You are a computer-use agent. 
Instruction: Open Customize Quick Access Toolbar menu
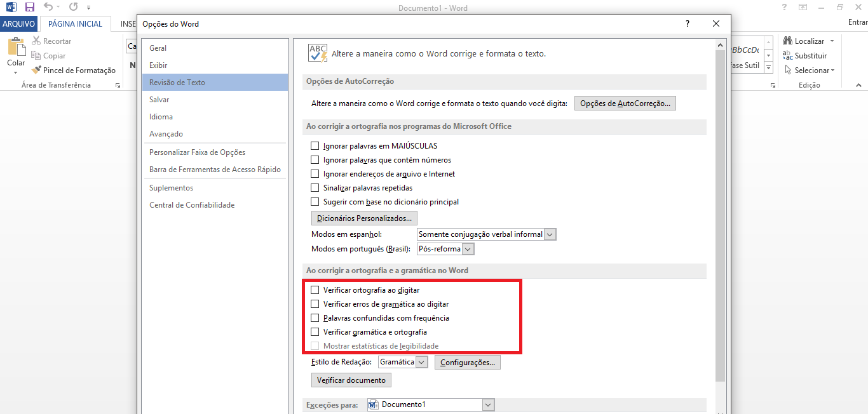[x=88, y=8]
